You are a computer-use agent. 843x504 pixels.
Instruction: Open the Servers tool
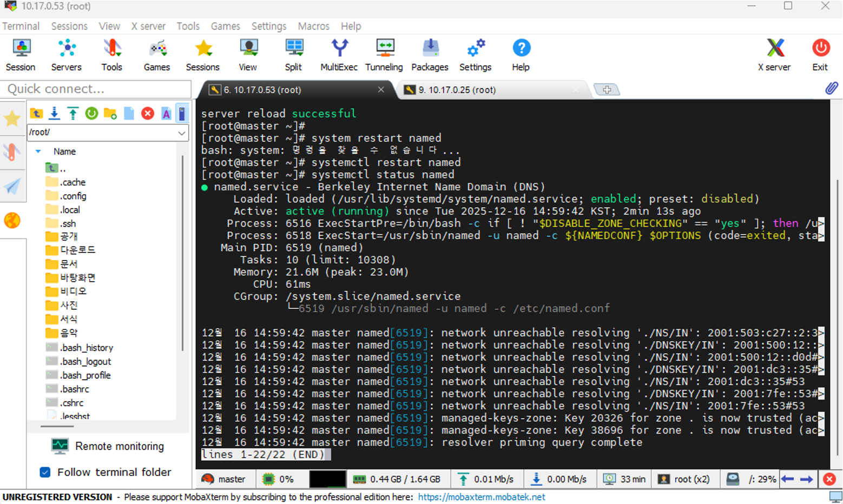67,55
